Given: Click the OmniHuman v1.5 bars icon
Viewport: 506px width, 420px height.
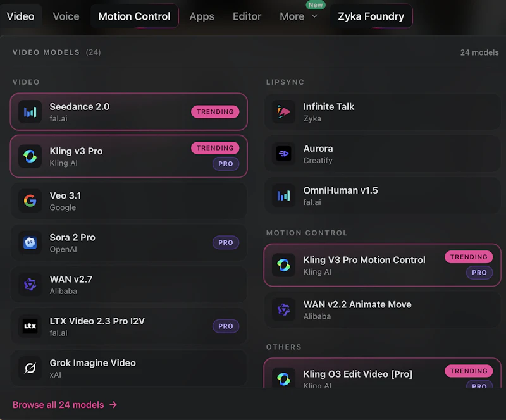Looking at the screenshot, I should click(283, 195).
